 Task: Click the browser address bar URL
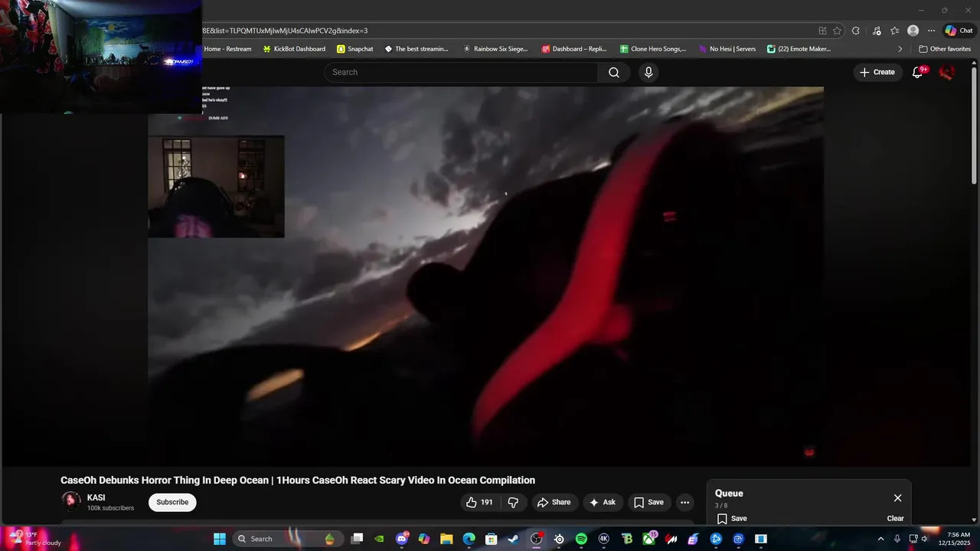point(505,31)
